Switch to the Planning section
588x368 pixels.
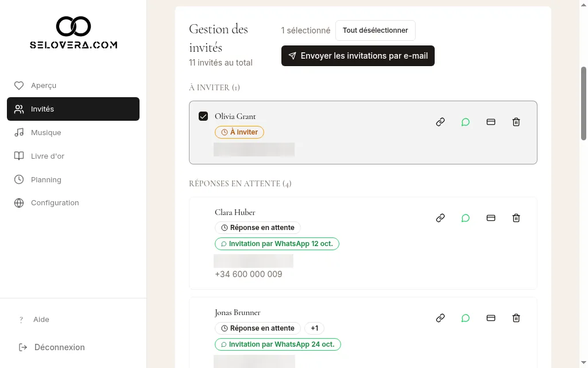73,179
